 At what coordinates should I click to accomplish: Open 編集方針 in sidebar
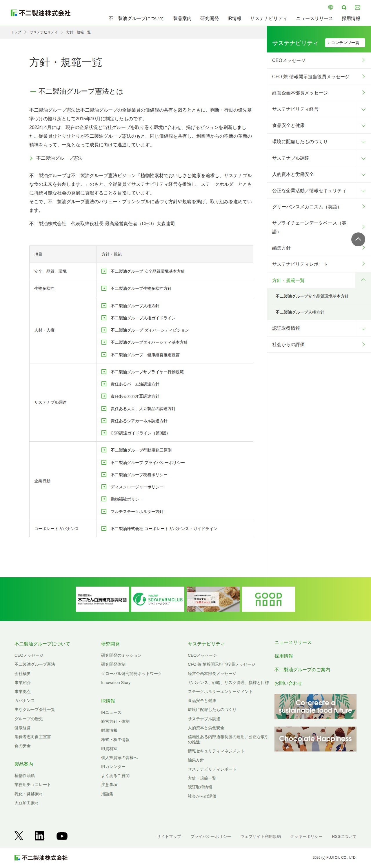(319, 248)
